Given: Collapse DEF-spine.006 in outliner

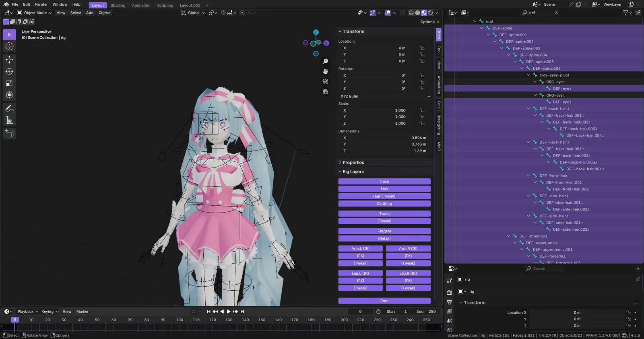Looking at the screenshot, I should pyautogui.click(x=522, y=68).
